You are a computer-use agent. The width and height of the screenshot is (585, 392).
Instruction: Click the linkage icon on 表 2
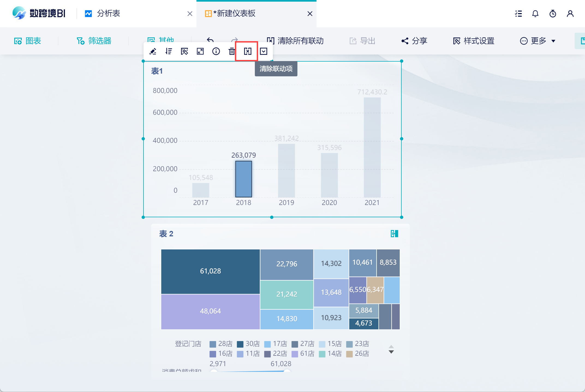[x=394, y=234]
